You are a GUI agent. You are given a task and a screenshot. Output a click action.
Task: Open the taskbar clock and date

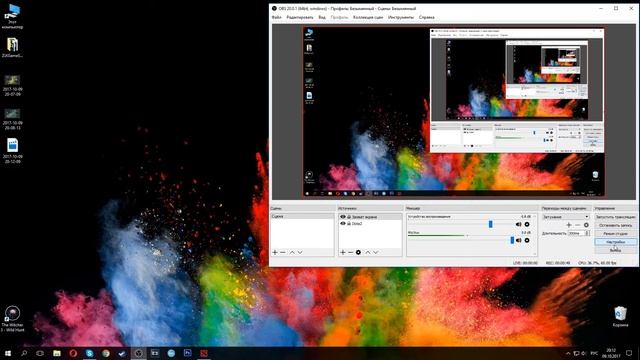[611, 353]
